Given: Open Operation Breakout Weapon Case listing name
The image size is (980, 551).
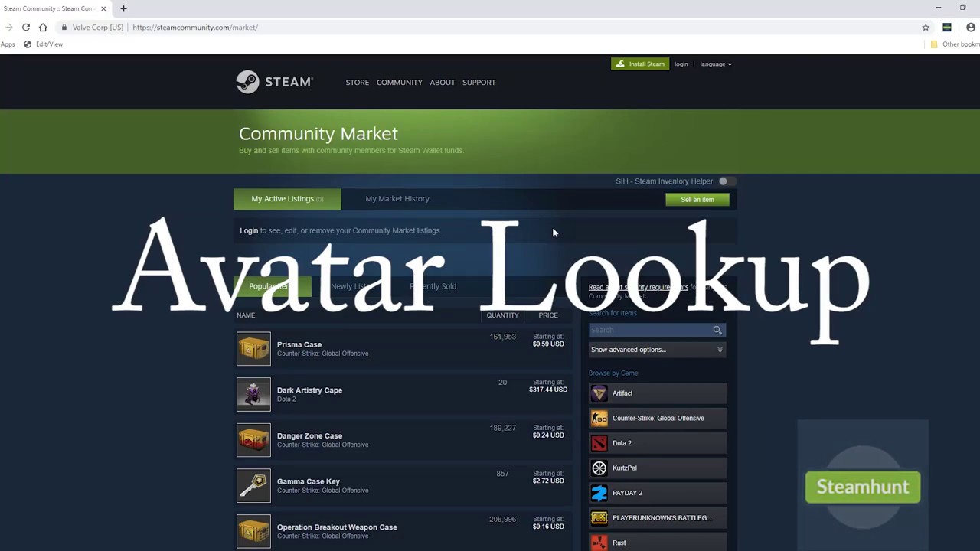Looking at the screenshot, I should [337, 527].
